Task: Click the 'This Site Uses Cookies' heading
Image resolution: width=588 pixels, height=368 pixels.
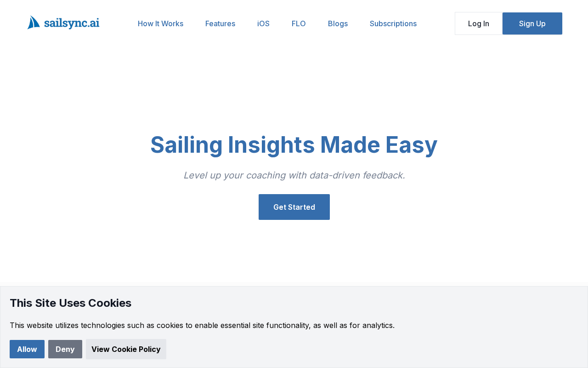Action: (x=70, y=303)
